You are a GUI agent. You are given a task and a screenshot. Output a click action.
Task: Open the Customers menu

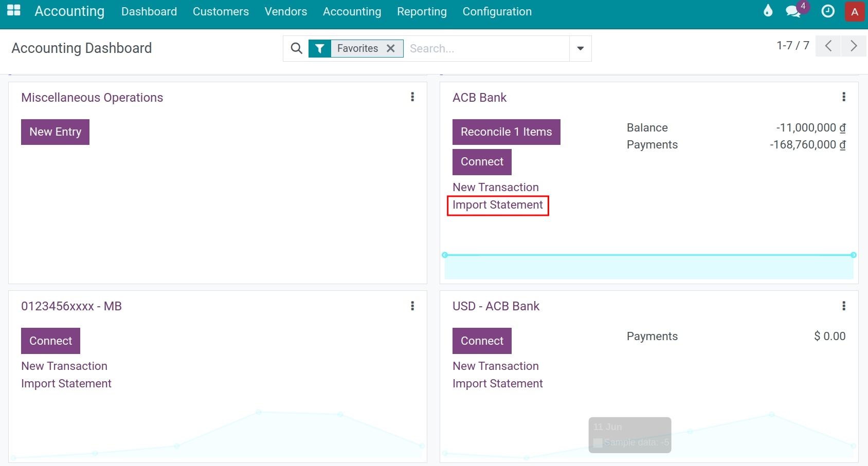pyautogui.click(x=221, y=11)
